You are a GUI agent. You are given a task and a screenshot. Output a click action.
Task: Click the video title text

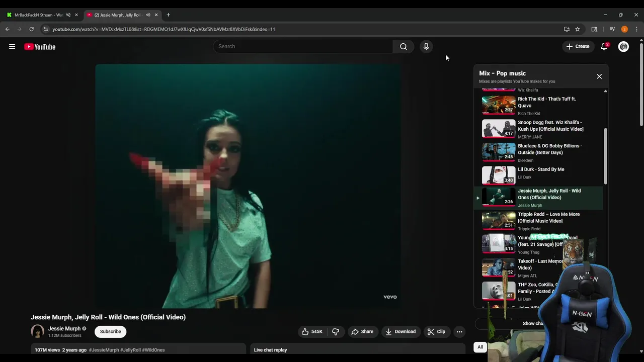108,317
